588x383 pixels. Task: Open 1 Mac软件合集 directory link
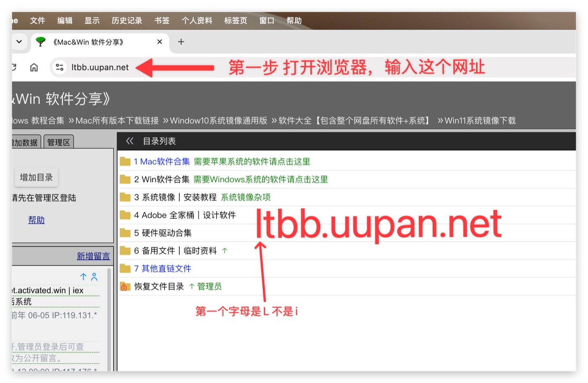coord(162,162)
